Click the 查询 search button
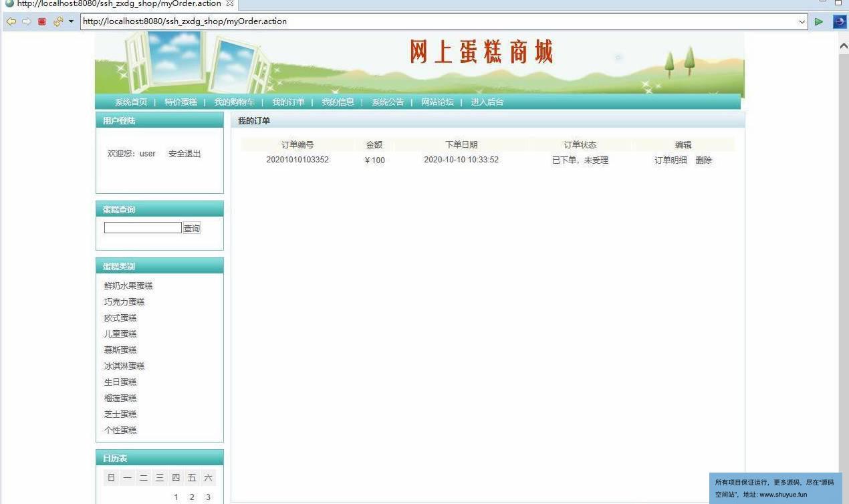This screenshot has height=504, width=849. [x=192, y=228]
